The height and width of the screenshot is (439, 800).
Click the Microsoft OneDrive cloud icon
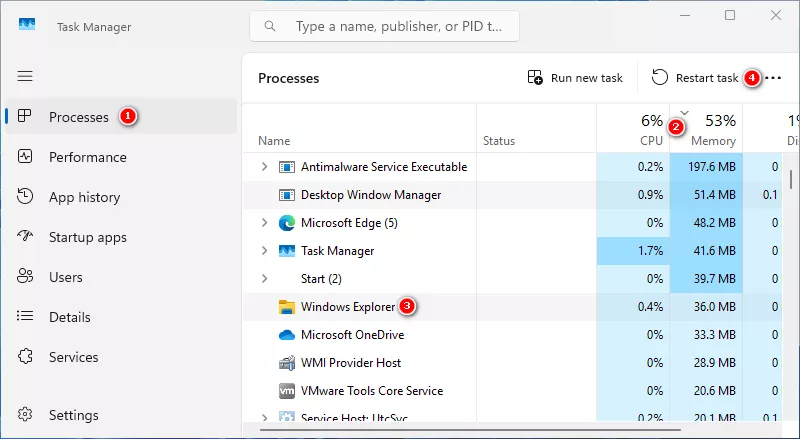coord(287,335)
